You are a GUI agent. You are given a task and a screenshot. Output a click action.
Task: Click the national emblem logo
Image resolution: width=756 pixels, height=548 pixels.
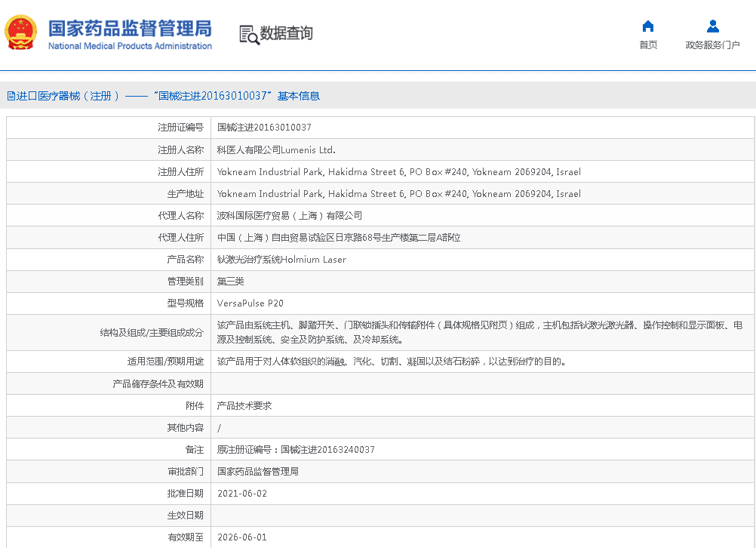click(x=21, y=33)
